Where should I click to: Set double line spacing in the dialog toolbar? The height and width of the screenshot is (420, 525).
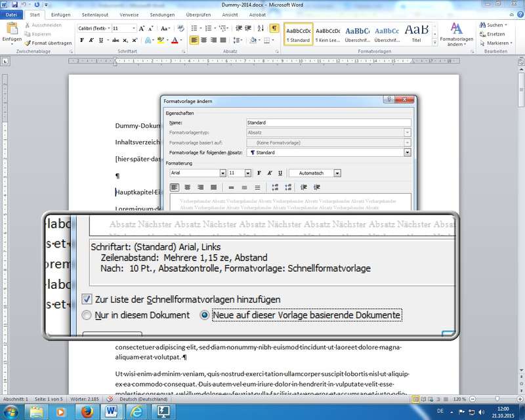[257, 188]
